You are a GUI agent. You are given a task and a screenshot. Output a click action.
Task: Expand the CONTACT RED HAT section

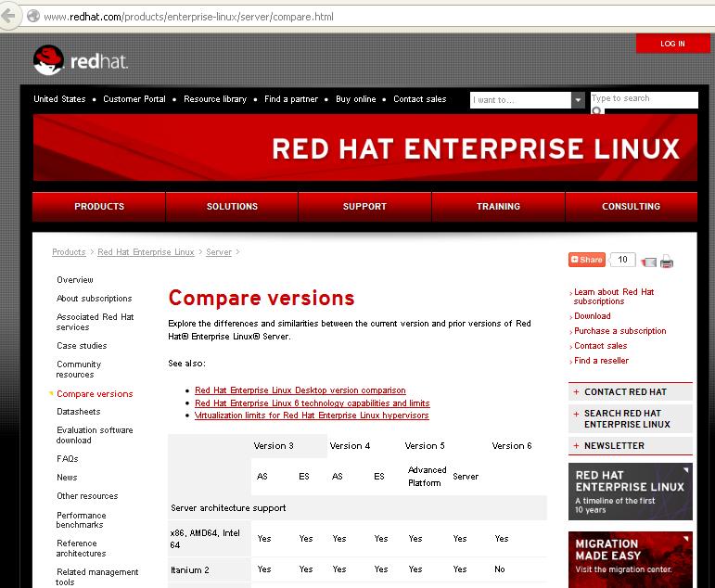coord(631,392)
